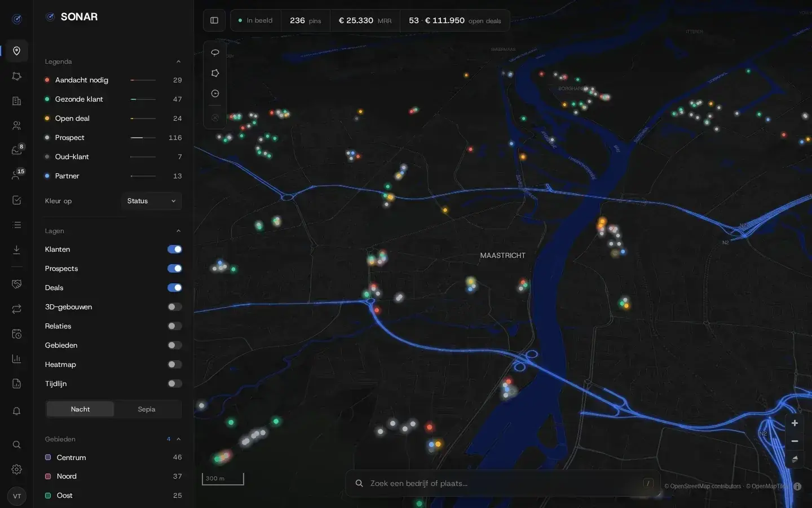Image resolution: width=812 pixels, height=508 pixels.
Task: Turn off the Prospects layer
Action: click(x=175, y=269)
